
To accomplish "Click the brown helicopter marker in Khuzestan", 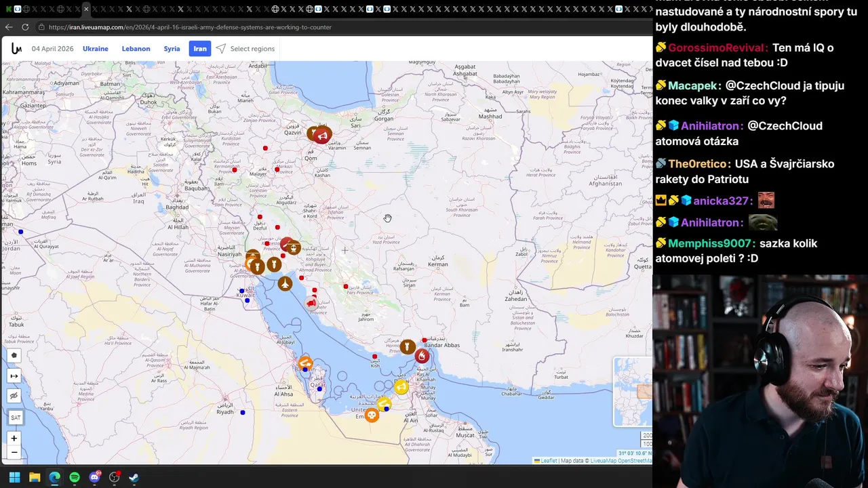I will (293, 248).
